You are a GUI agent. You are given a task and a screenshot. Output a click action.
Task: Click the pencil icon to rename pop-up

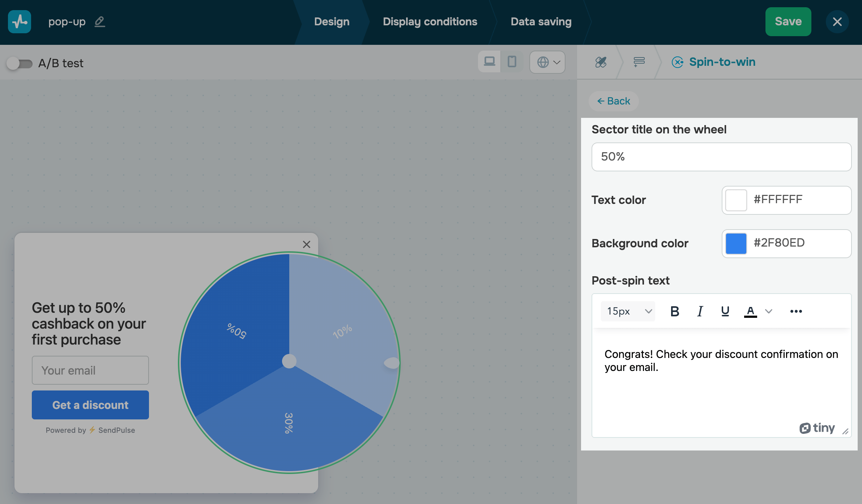[x=100, y=22]
